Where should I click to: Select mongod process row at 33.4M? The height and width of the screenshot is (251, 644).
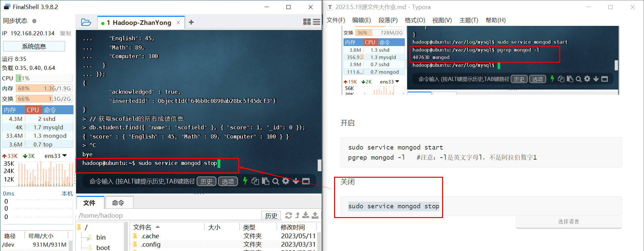38,136
